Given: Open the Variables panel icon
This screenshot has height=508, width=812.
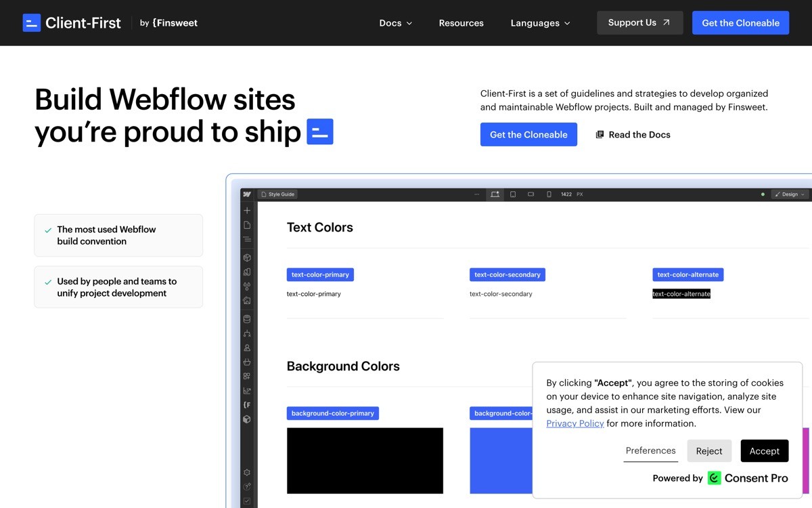Looking at the screenshot, I should click(x=247, y=272).
